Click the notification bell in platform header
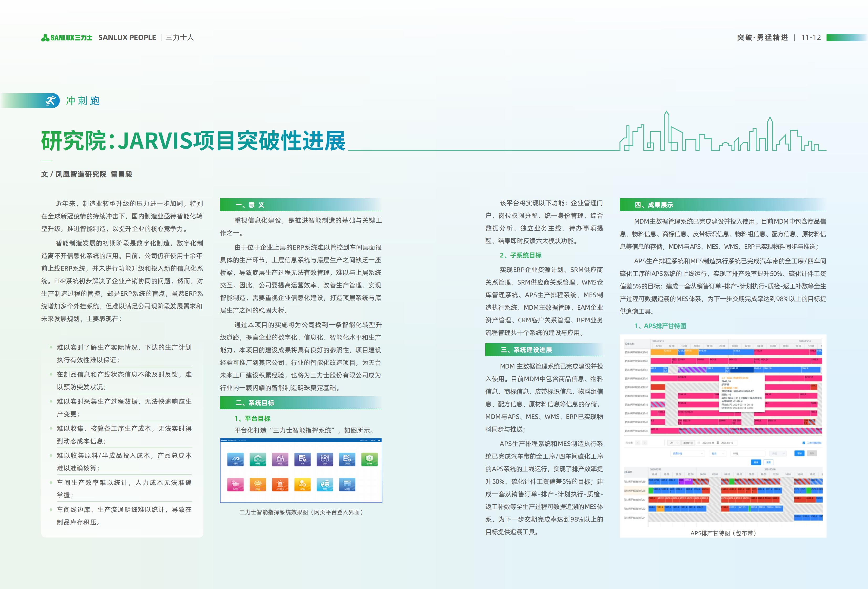This screenshot has width=868, height=589. pyautogui.click(x=379, y=440)
